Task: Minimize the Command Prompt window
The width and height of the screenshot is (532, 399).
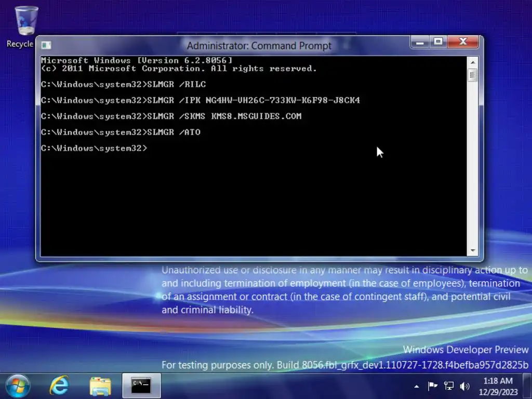Action: click(x=420, y=43)
